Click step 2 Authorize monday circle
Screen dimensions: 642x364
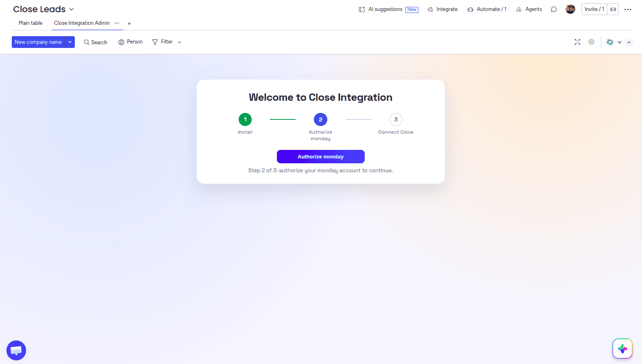click(320, 119)
